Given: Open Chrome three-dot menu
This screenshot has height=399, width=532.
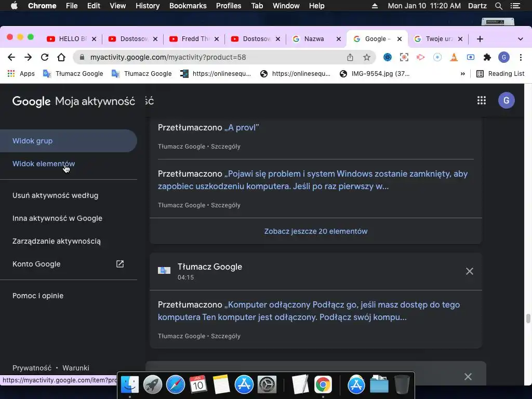Looking at the screenshot, I should [521, 57].
